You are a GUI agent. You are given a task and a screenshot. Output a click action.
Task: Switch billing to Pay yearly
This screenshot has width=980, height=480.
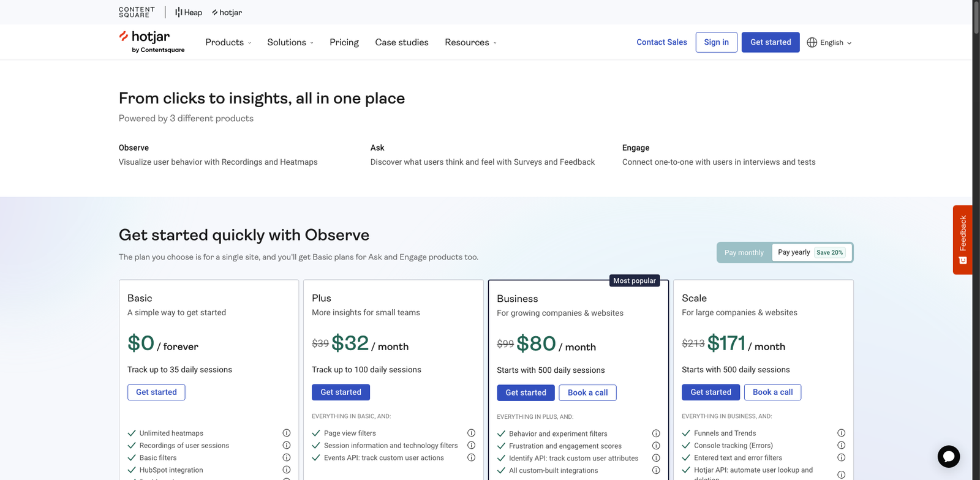(794, 252)
